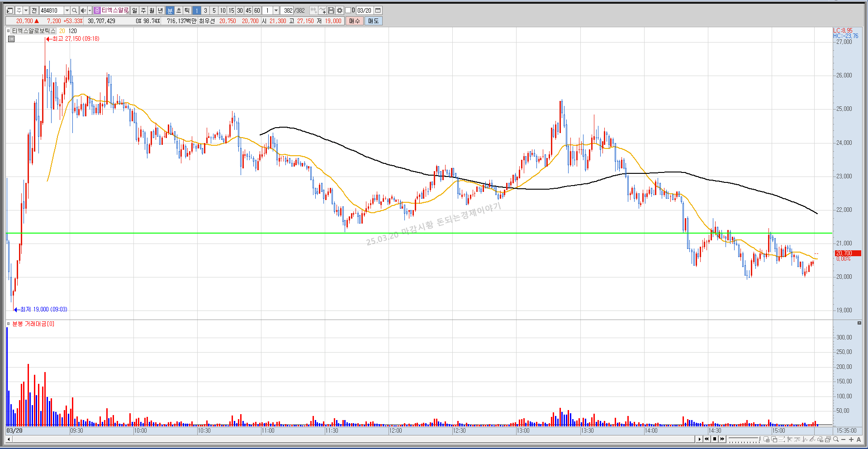The image size is (868, 449).
Task: Select the second 초 period
Action: (x=178, y=10)
